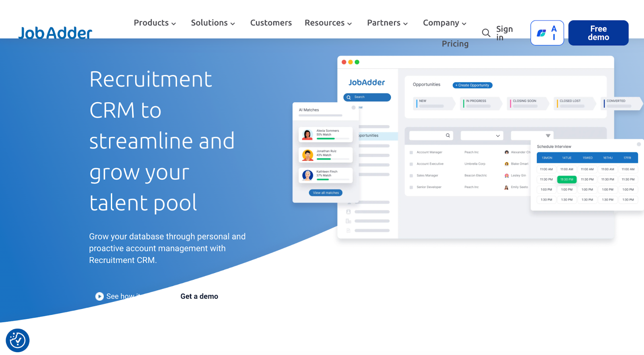
Task: Click the red window dot in mockup
Action: pos(344,62)
